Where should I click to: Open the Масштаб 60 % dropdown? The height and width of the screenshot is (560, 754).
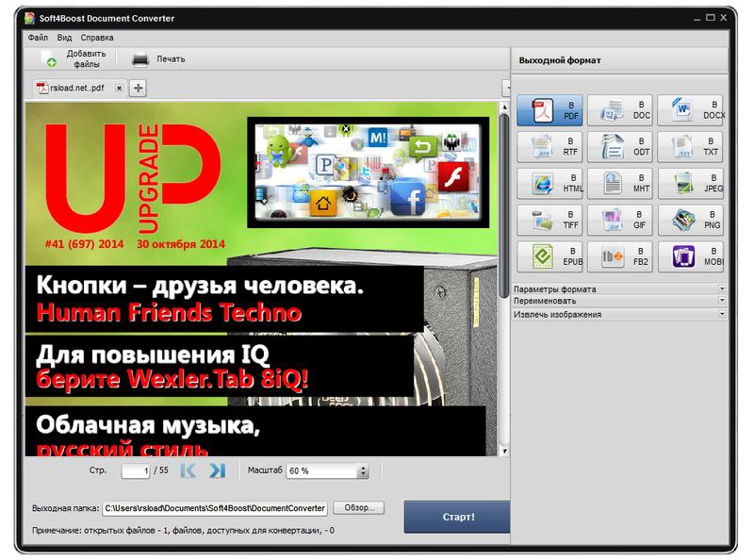pyautogui.click(x=363, y=471)
